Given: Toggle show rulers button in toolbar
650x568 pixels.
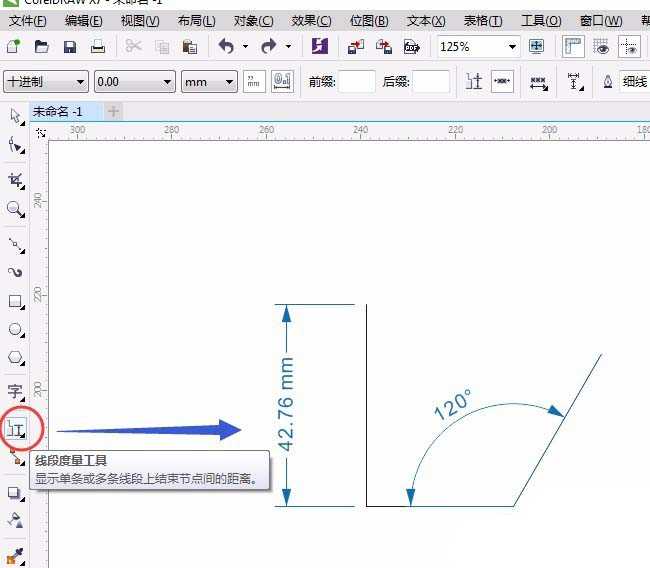Looking at the screenshot, I should (x=573, y=46).
